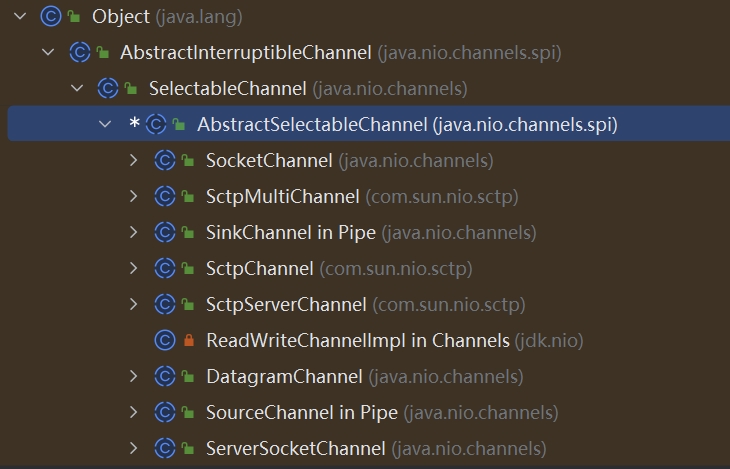Expand the SinkChannel in Pipe node
The image size is (730, 469).
click(134, 233)
